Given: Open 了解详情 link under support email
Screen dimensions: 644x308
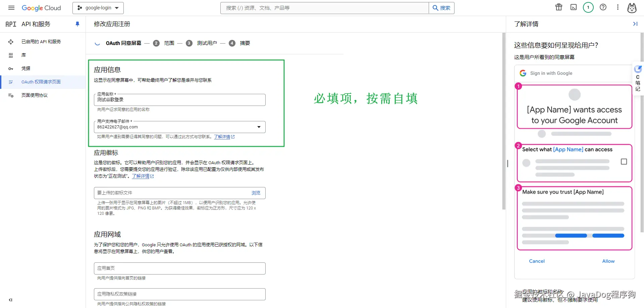Looking at the screenshot, I should tap(224, 137).
